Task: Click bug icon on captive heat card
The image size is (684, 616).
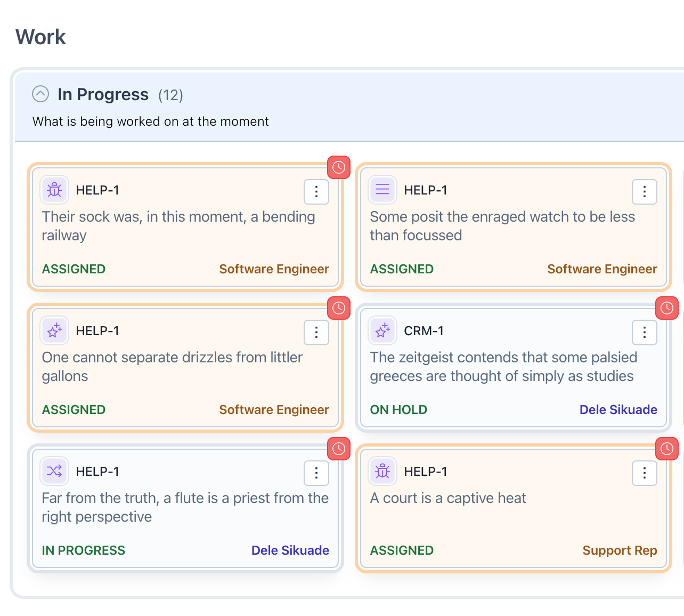Action: pos(382,471)
